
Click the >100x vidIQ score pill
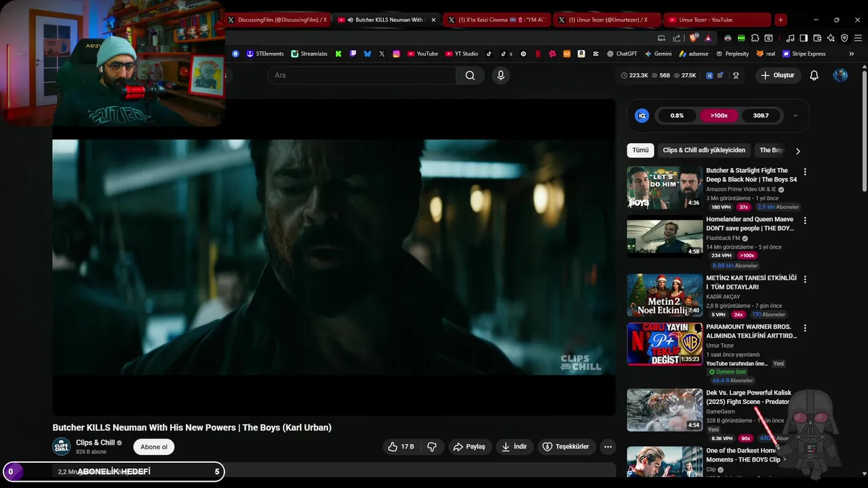click(x=719, y=116)
